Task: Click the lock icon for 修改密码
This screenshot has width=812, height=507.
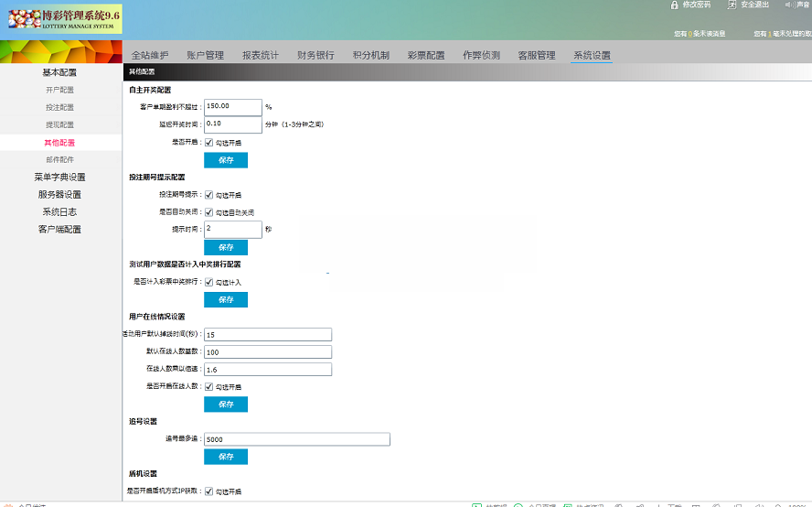Action: pos(675,5)
